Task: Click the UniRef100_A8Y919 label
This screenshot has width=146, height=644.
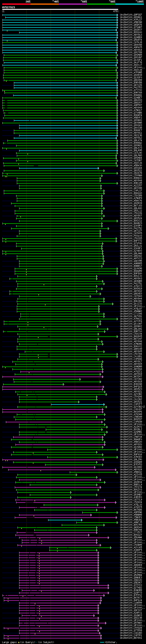Action: coord(131,374)
